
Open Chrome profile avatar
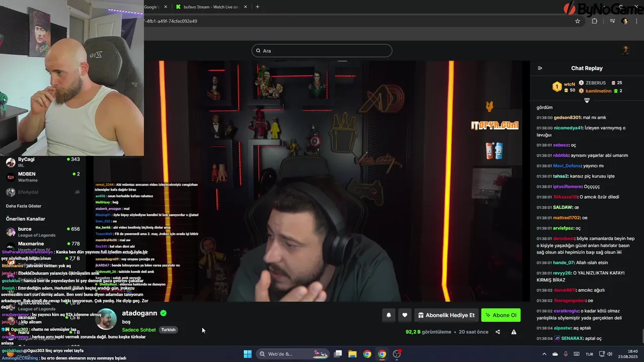[x=624, y=21]
